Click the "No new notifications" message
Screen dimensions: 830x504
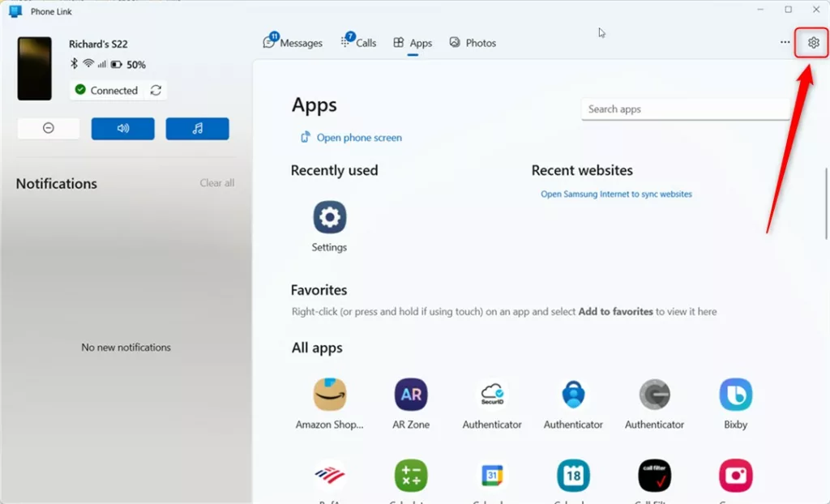126,348
